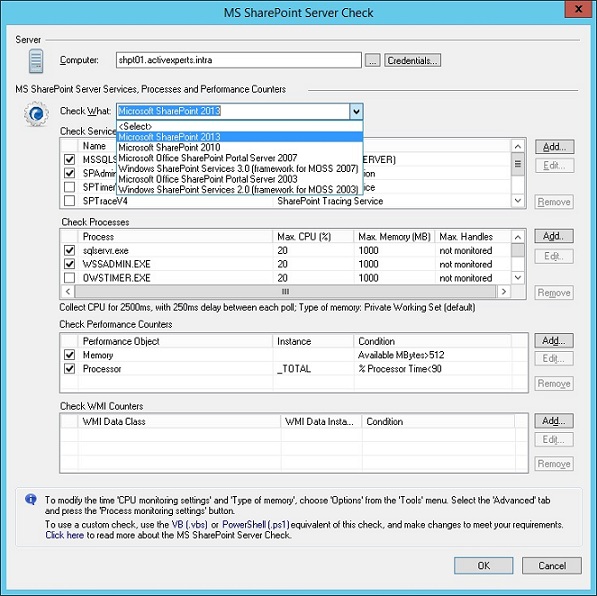Click the blue information icon

[x=30, y=499]
